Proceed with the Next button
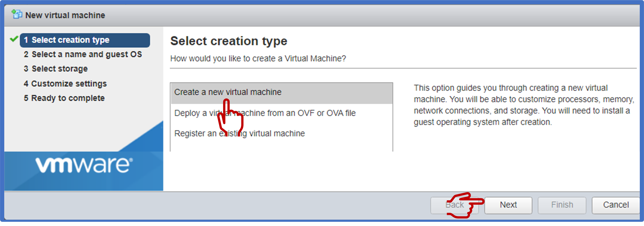The height and width of the screenshot is (226, 644). pyautogui.click(x=508, y=205)
